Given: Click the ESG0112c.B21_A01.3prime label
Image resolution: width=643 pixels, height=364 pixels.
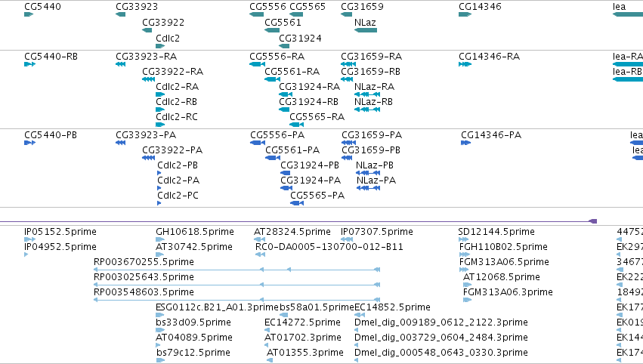Looking at the screenshot, I should pyautogui.click(x=217, y=307).
